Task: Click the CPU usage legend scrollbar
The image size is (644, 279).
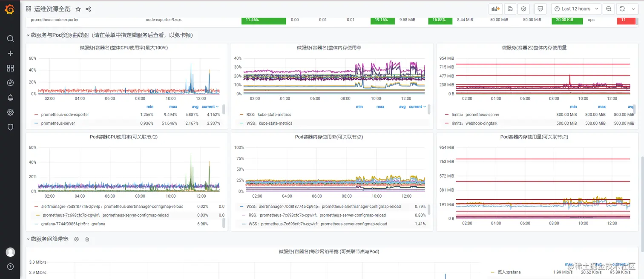Action: (224, 109)
